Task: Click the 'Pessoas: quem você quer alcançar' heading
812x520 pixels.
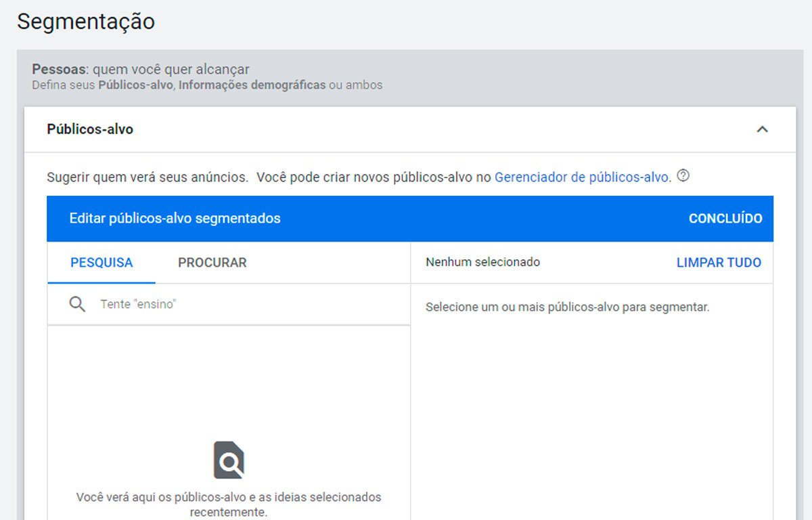Action: point(141,69)
